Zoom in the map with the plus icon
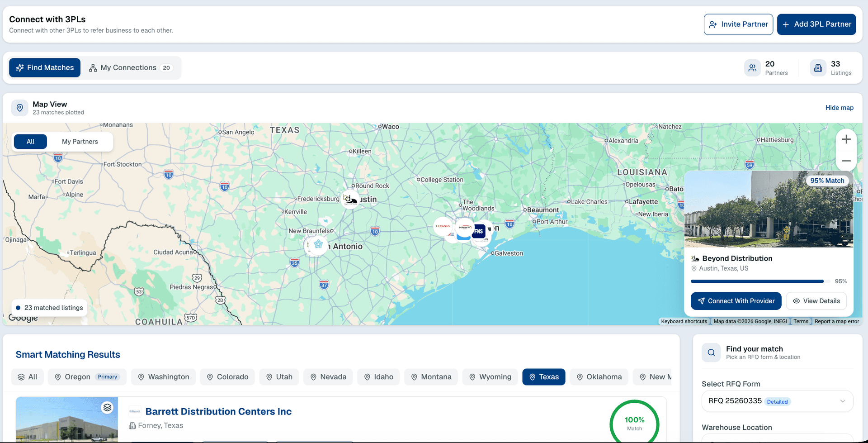 tap(846, 139)
